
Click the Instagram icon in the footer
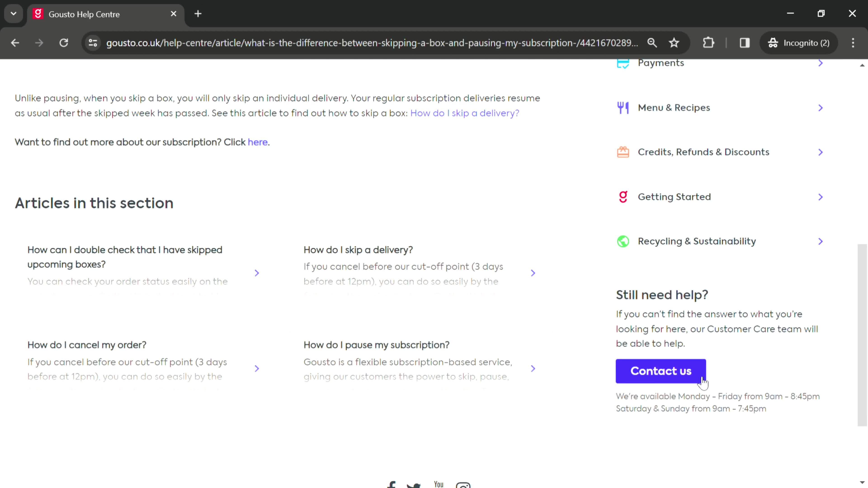(x=463, y=485)
